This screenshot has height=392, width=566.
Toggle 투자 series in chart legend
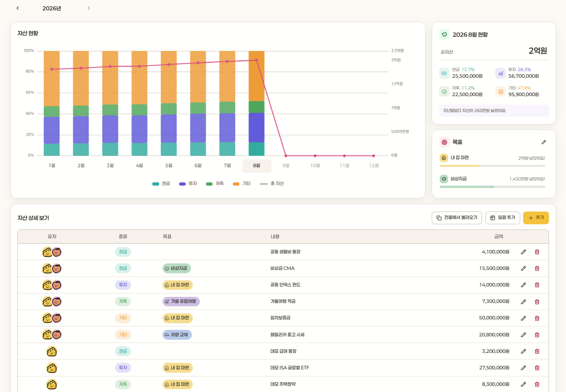[188, 183]
